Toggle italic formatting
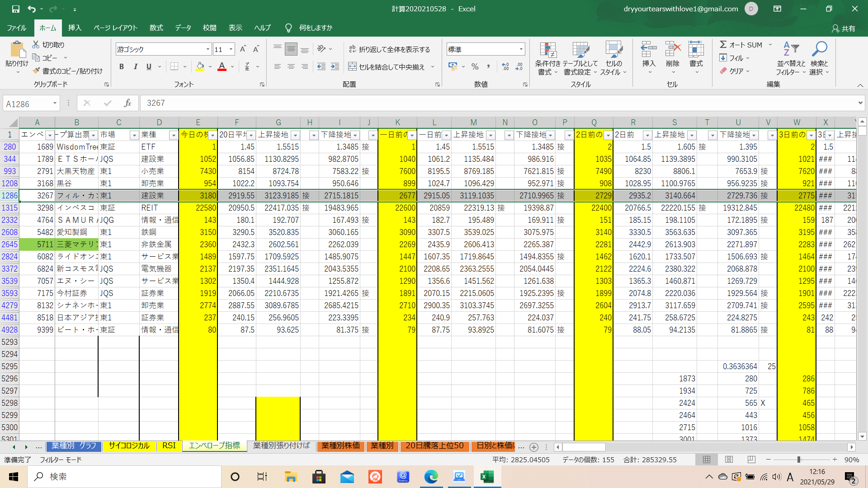 135,67
